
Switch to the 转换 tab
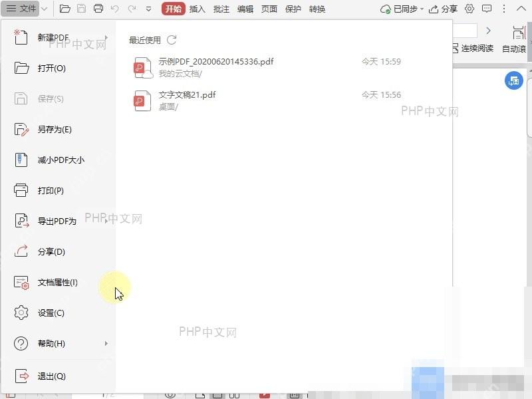317,9
